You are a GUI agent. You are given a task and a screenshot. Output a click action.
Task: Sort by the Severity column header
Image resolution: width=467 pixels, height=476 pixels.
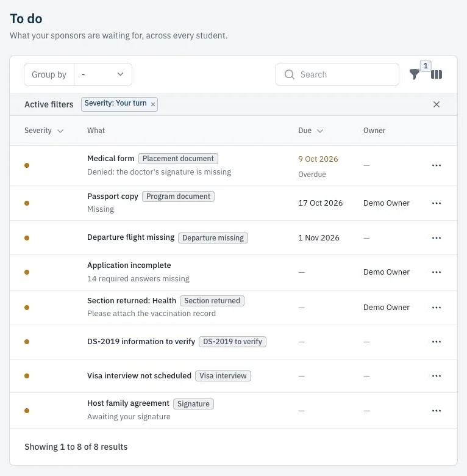[44, 131]
